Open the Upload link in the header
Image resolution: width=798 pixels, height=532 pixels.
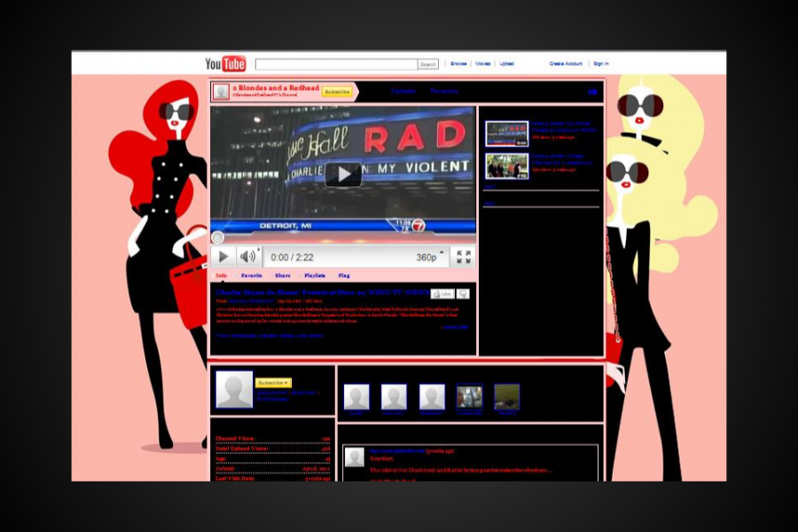pos(506,64)
